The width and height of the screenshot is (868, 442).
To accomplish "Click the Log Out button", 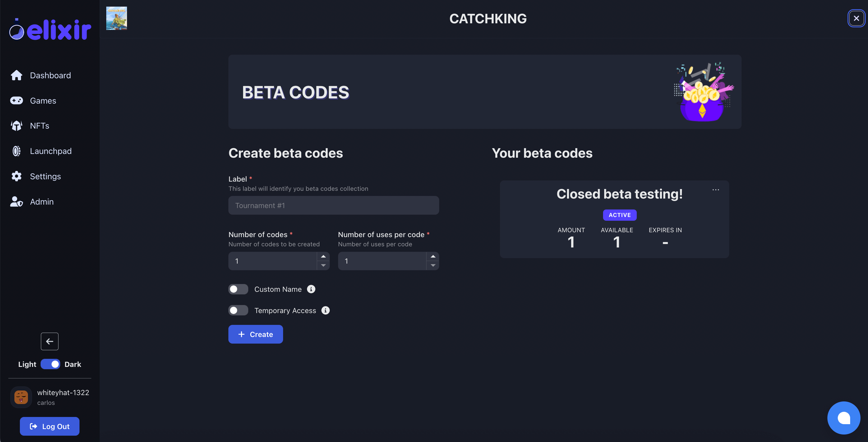I will tap(50, 426).
